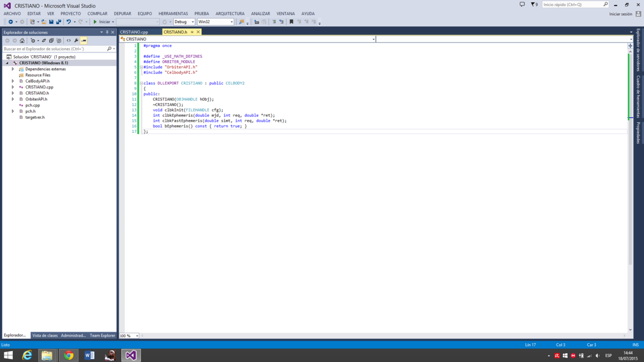Viewport: 644px width, 362px height.
Task: Open the 100 % zoom dropdown
Action: point(129,336)
